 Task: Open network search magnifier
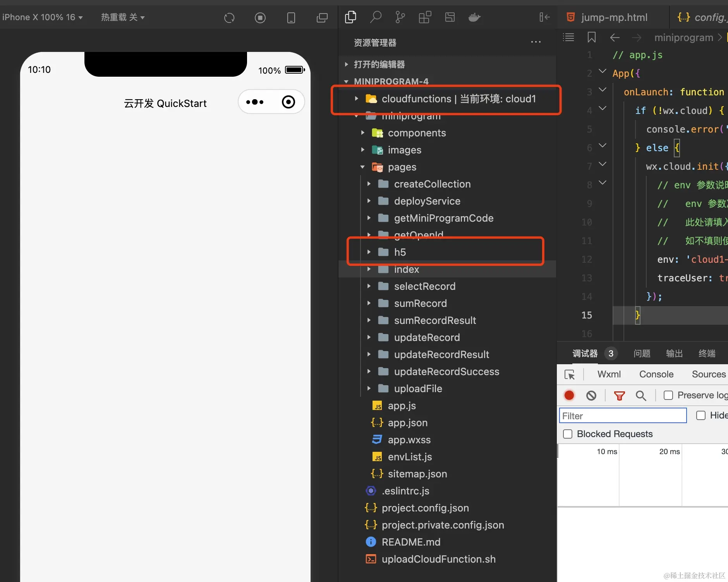[x=641, y=396]
